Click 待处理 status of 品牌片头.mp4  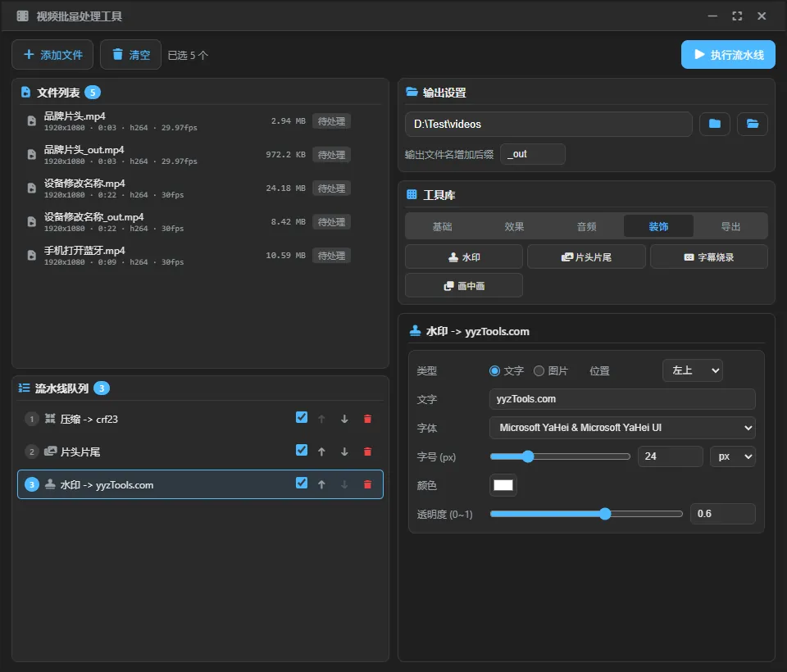point(331,121)
